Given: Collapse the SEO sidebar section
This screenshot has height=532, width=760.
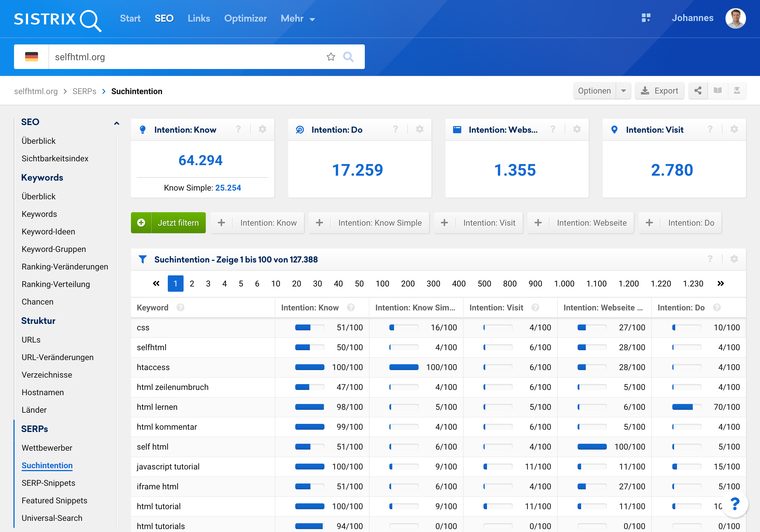Looking at the screenshot, I should click(x=117, y=123).
